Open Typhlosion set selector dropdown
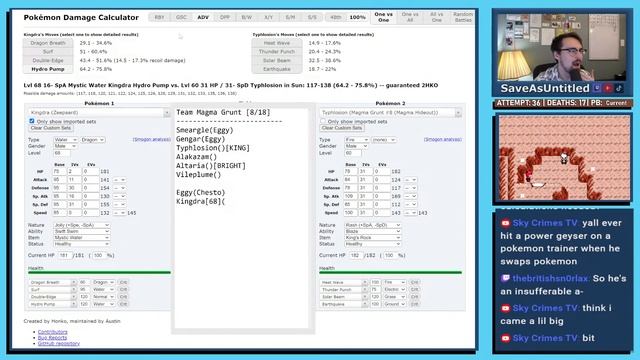This screenshot has width=640, height=360. (x=390, y=113)
